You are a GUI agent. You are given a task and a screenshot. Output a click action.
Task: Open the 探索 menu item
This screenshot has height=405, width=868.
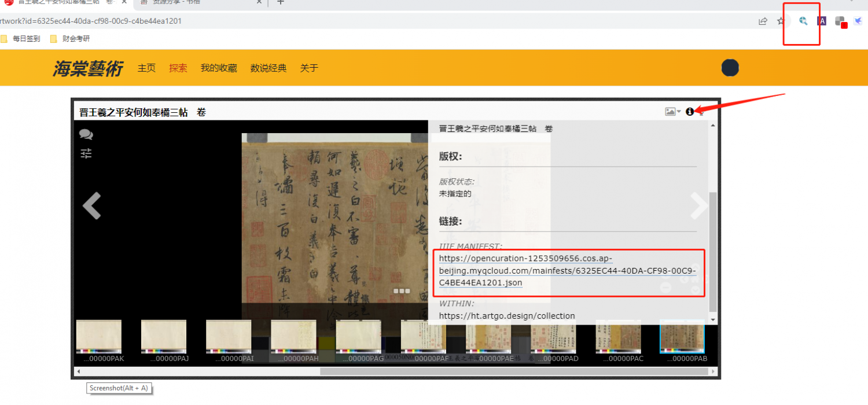(178, 68)
